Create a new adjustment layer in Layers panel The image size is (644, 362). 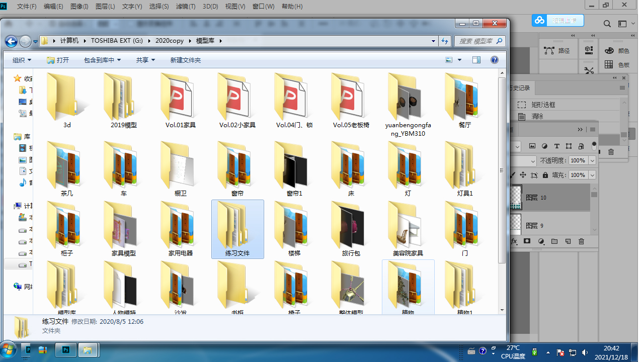click(x=541, y=241)
